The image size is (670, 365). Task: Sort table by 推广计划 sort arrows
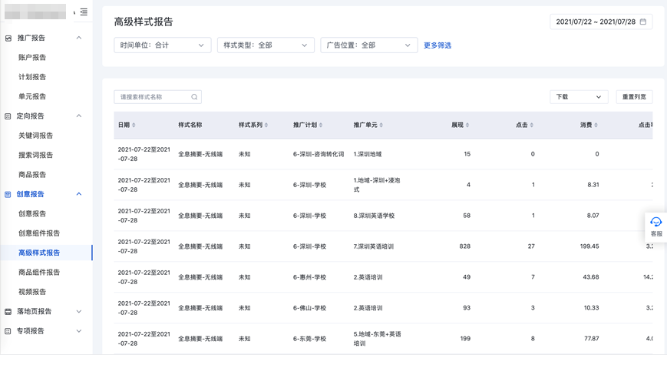pos(321,125)
